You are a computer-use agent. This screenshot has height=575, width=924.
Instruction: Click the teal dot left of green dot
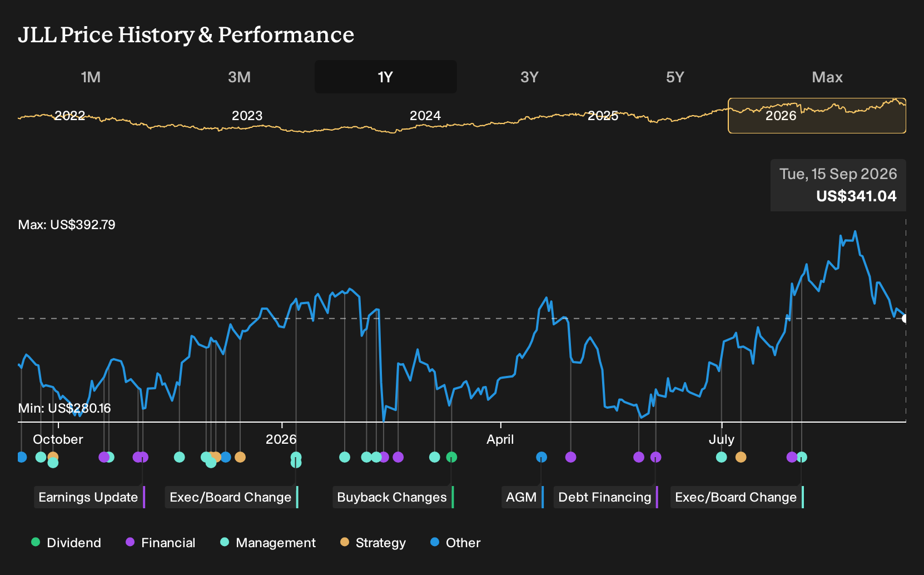point(435,457)
